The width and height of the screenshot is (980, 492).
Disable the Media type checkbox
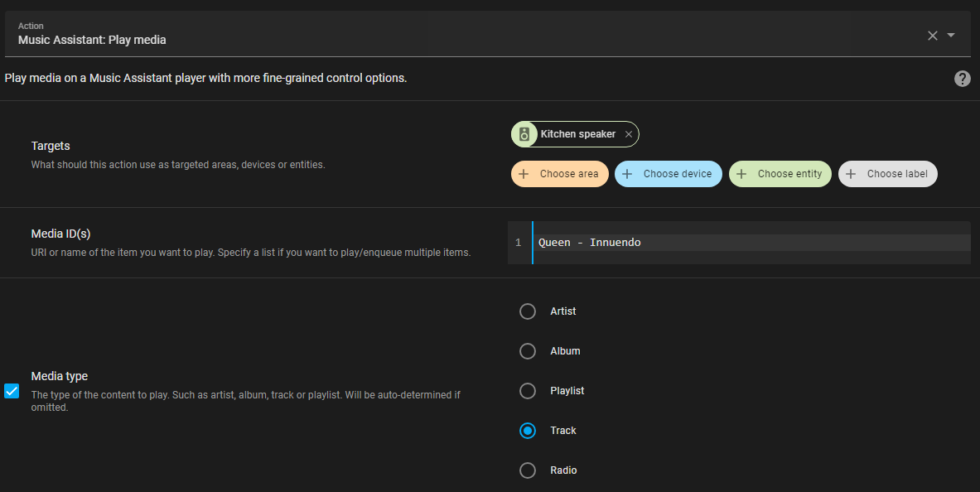click(x=12, y=391)
